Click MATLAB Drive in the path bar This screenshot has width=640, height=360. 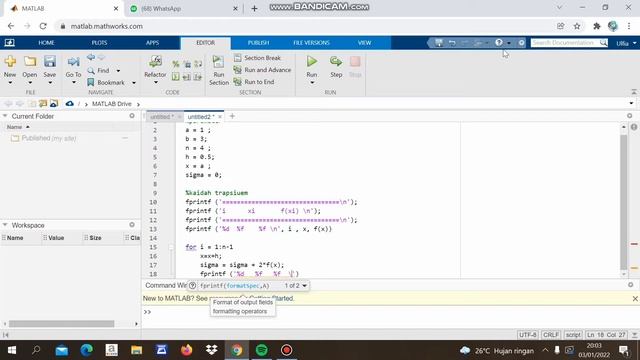click(111, 104)
